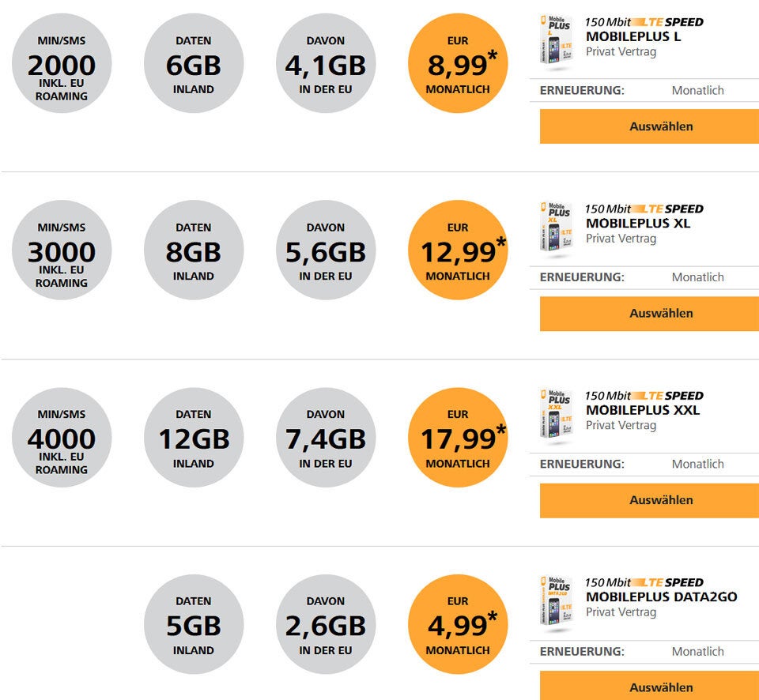Click the Erneuerung Monatlich row for MOBILEPLUS XXL
Screen dimensions: 759x700
pyautogui.click(x=644, y=464)
